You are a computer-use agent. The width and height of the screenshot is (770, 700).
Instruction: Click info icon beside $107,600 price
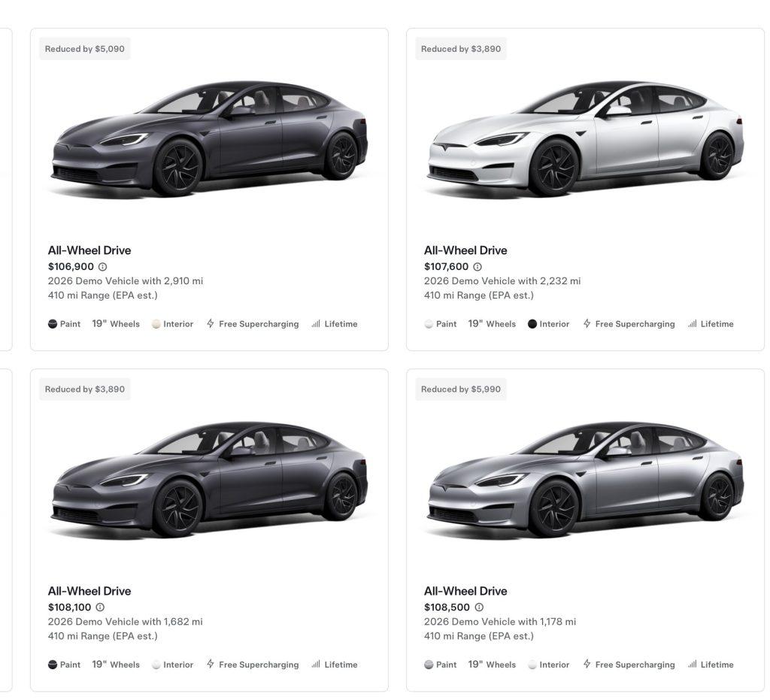coord(477,267)
